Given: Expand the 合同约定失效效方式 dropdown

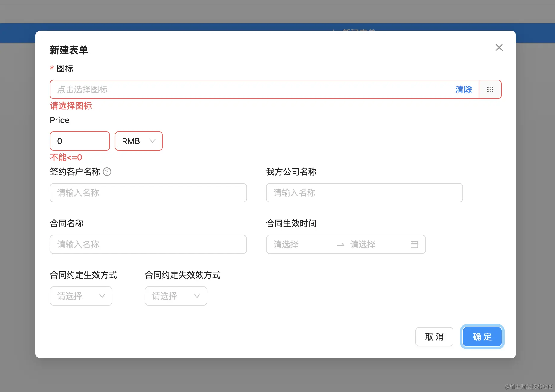Looking at the screenshot, I should point(176,296).
